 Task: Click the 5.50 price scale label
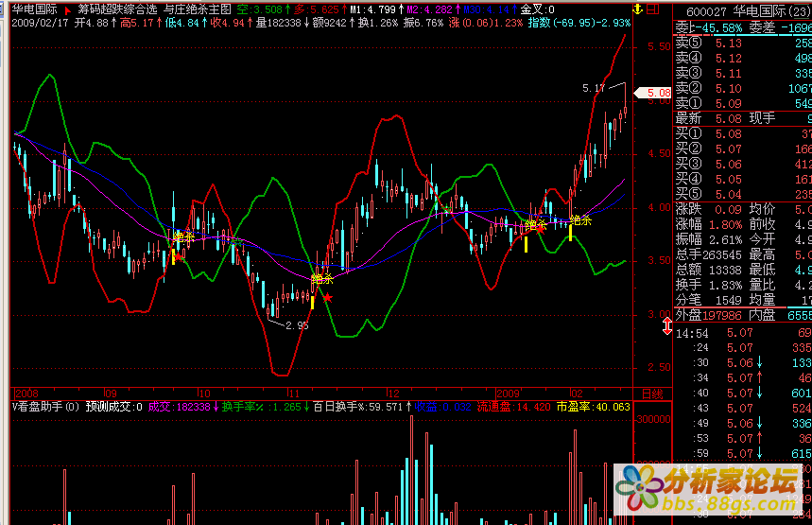(659, 46)
